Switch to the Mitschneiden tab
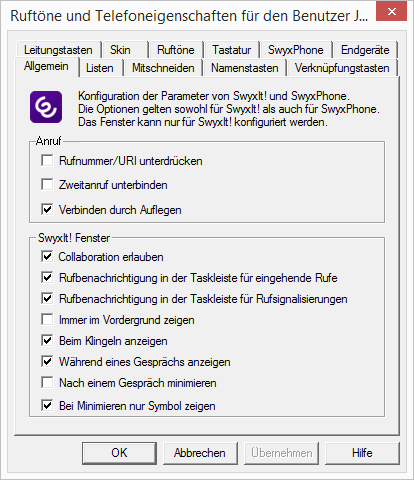Viewport: 414px width, 480px height. (x=163, y=68)
